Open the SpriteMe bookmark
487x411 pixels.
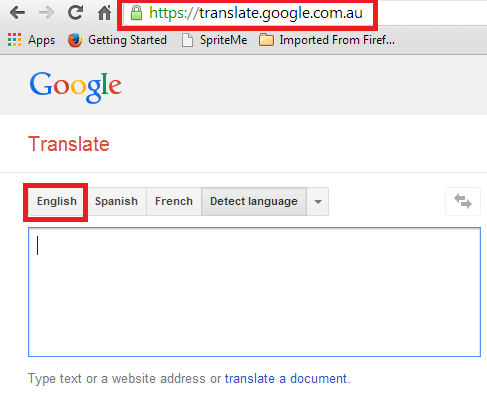[215, 40]
